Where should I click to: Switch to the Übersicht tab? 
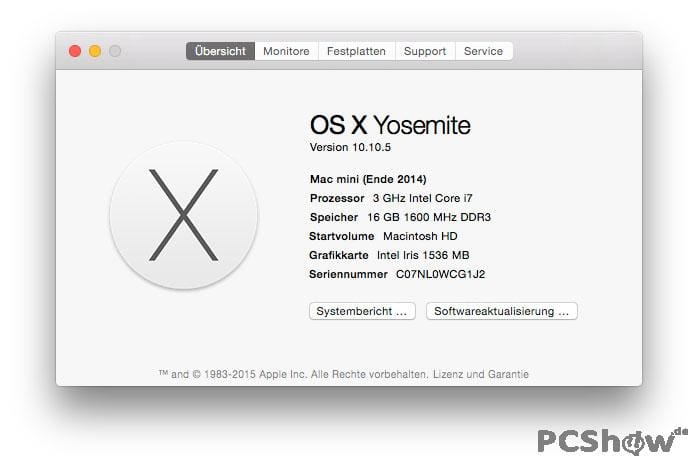click(220, 51)
